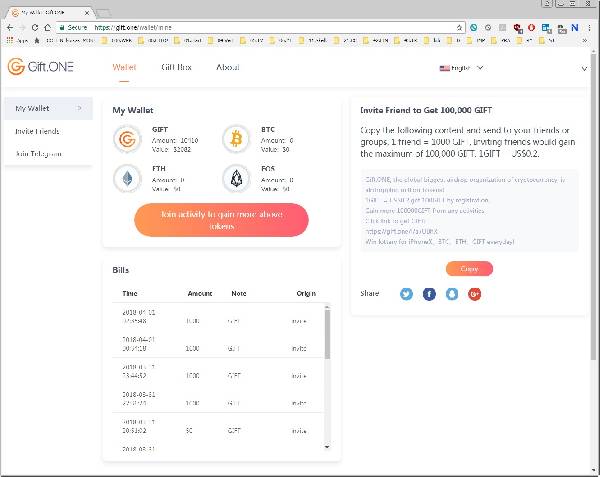Click the Note column header
The height and width of the screenshot is (477, 600).
239,293
